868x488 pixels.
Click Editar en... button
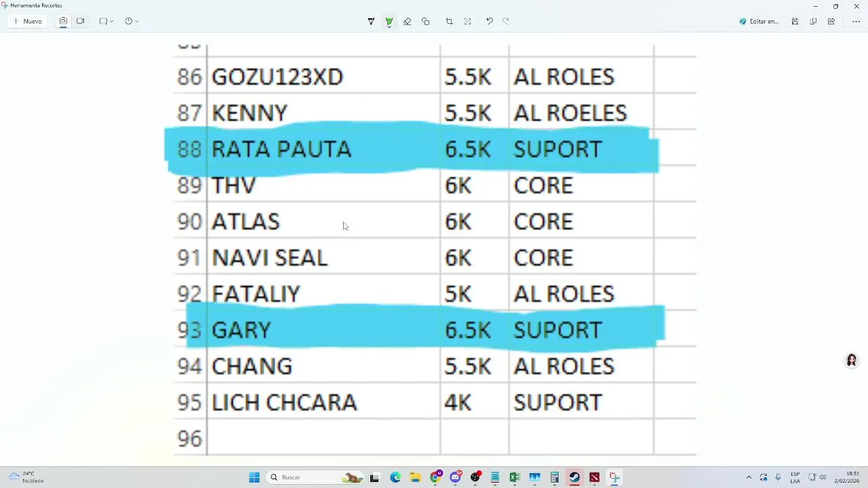[759, 22]
